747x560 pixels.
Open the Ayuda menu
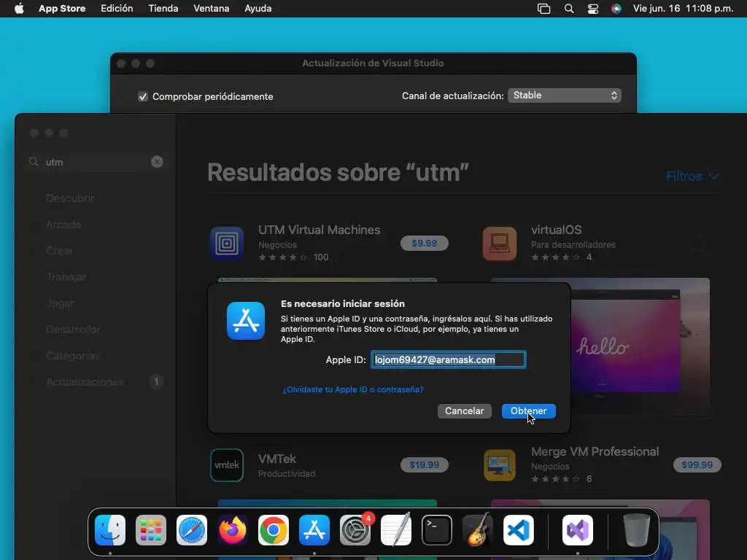pyautogui.click(x=258, y=9)
